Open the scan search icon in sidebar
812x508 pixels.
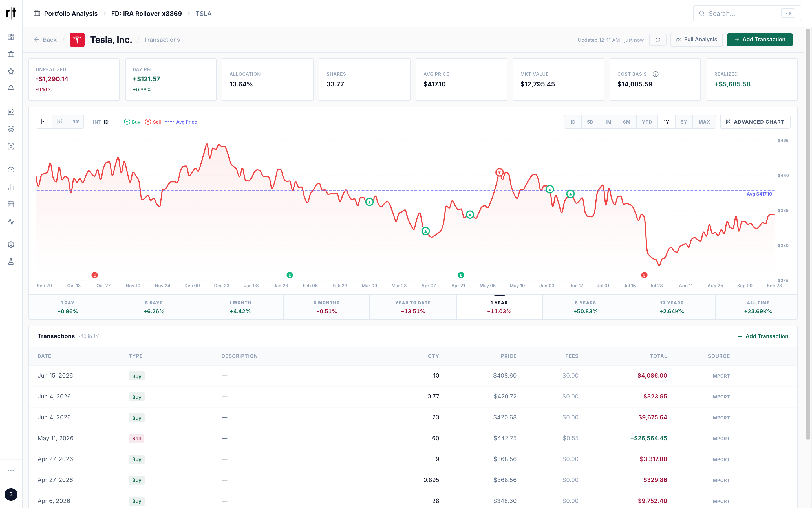coord(11,146)
